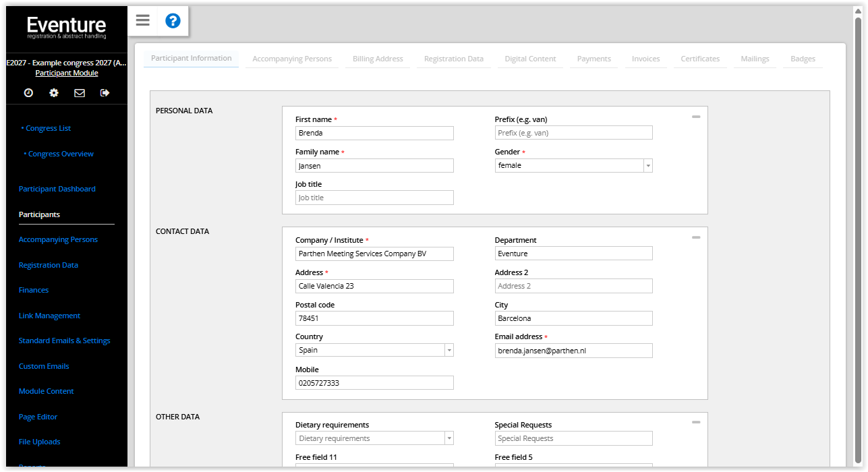The height and width of the screenshot is (472, 868).
Task: Click the Participant Module link
Action: [x=67, y=73]
